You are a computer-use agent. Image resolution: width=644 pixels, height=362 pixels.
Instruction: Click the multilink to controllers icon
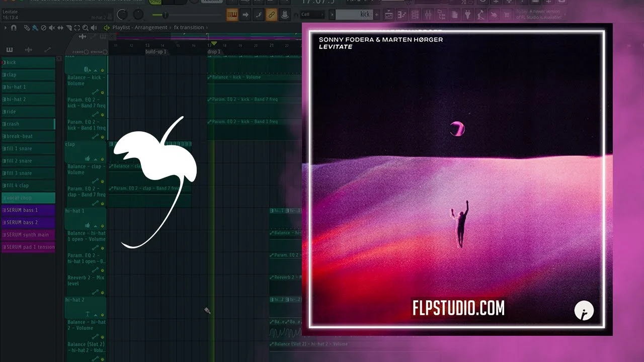(259, 15)
